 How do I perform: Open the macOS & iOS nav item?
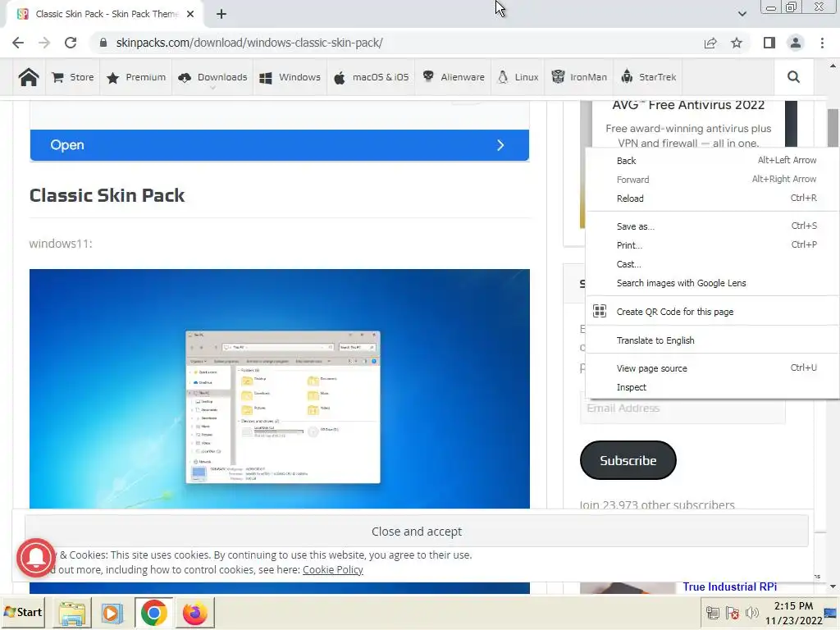[x=371, y=77]
